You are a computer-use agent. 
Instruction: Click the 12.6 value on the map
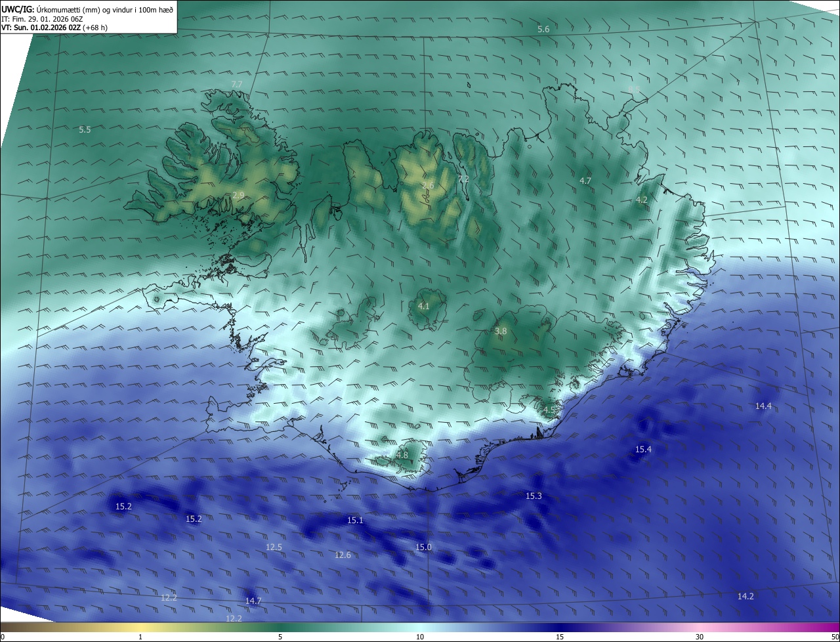click(343, 555)
